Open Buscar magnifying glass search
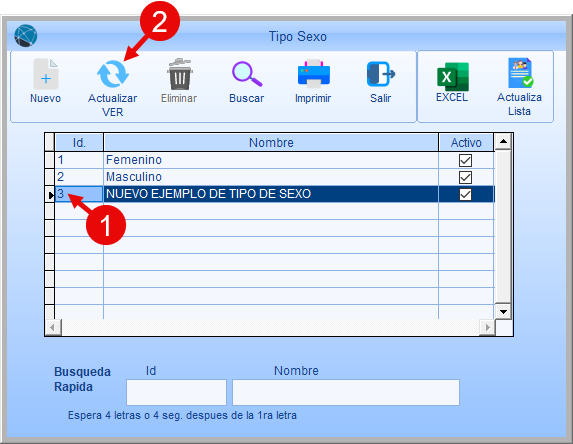 tap(247, 74)
